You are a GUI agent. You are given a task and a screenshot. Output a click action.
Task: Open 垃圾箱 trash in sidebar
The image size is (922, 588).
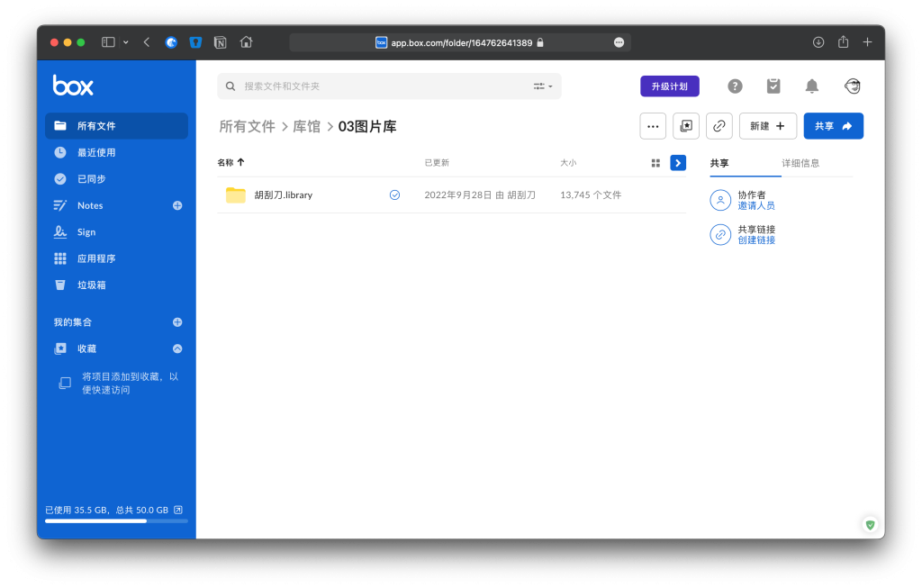[x=116, y=285]
